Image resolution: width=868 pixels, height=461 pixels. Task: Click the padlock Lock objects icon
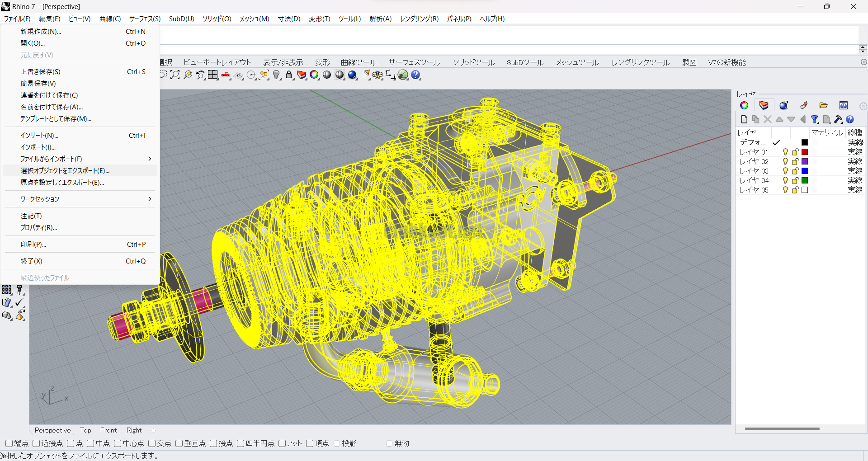click(x=289, y=75)
